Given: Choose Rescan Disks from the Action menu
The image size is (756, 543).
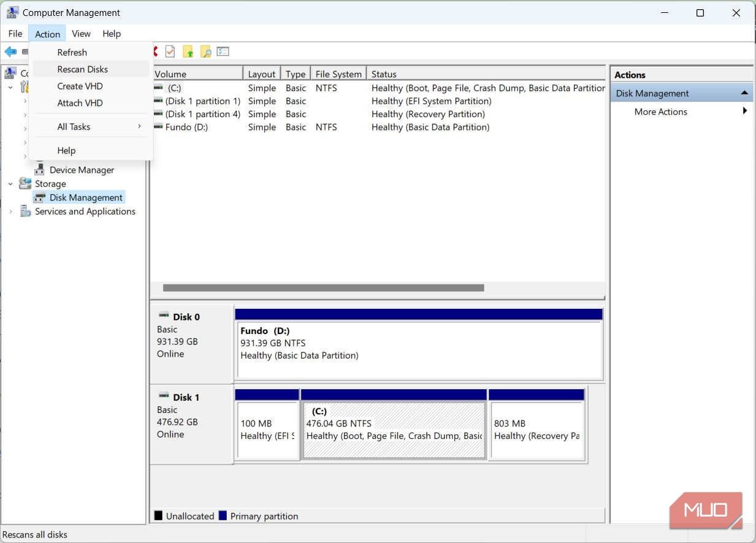Looking at the screenshot, I should coord(91,69).
